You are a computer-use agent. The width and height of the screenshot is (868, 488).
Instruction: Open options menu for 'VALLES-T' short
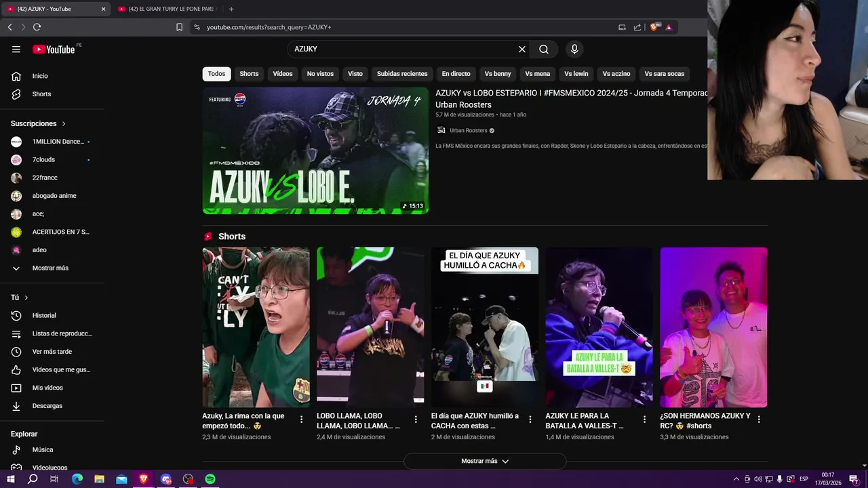point(645,420)
